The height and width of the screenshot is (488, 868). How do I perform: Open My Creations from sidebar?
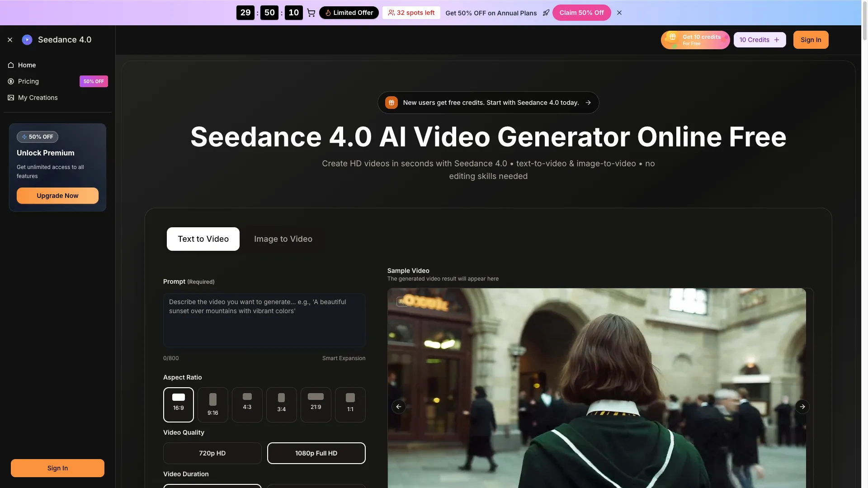[11, 98]
